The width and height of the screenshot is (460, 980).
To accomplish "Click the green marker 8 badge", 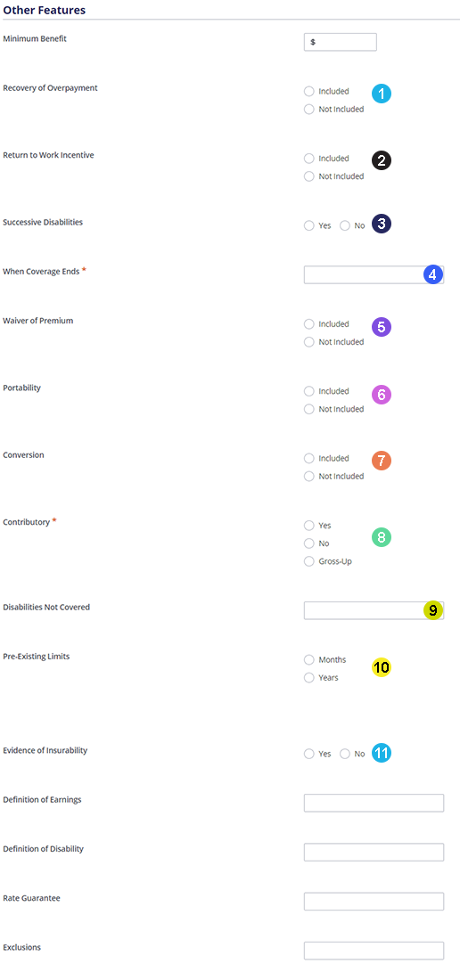I will 382,537.
